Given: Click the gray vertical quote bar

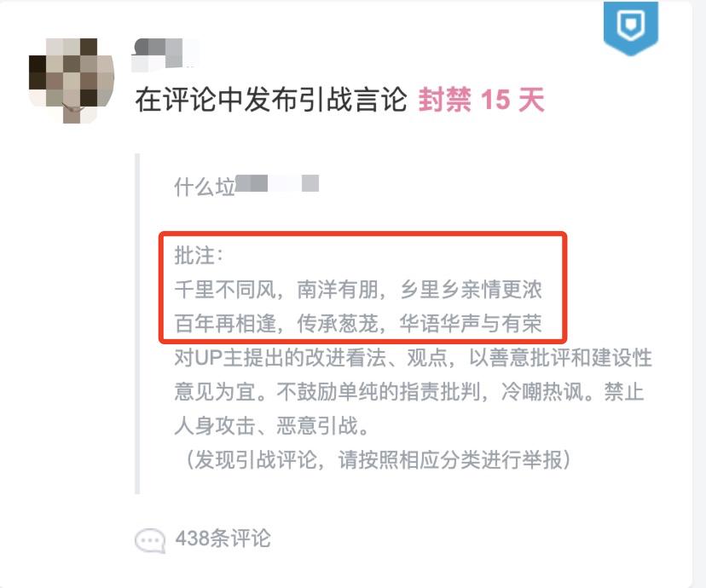Looking at the screenshot, I should click(137, 324).
